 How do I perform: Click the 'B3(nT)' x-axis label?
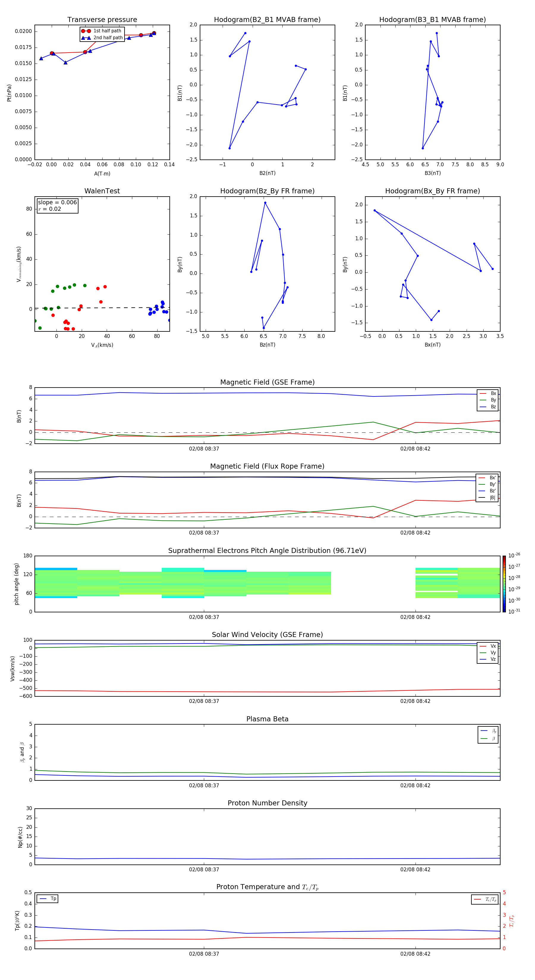click(432, 173)
